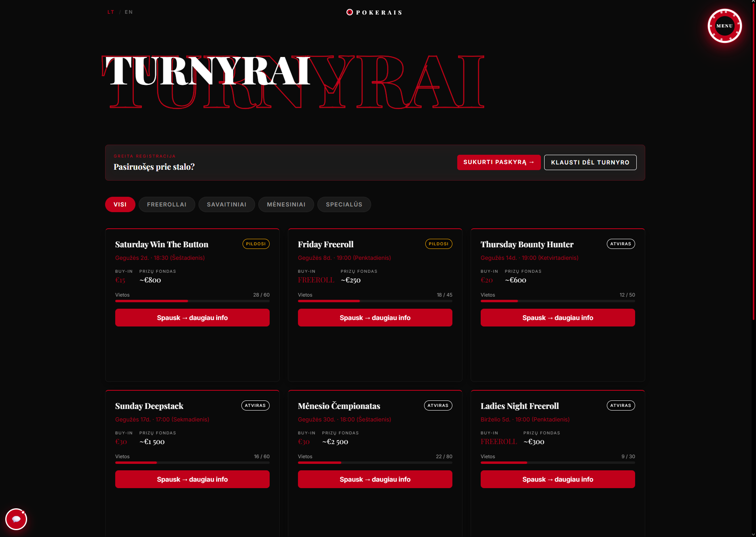Click the ~€800 prize fund value

tap(150, 280)
